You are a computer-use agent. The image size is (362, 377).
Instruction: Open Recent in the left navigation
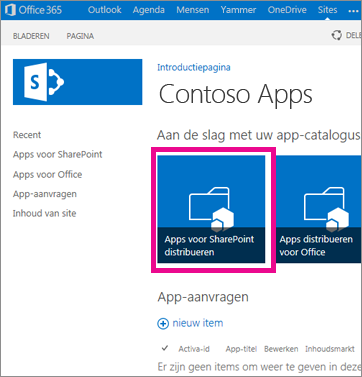coord(27,135)
